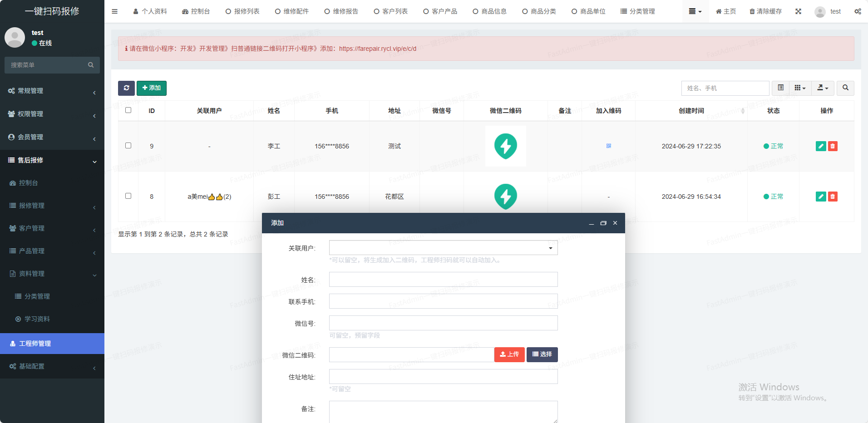Tick the checkbox for row ID 8

[x=128, y=196]
